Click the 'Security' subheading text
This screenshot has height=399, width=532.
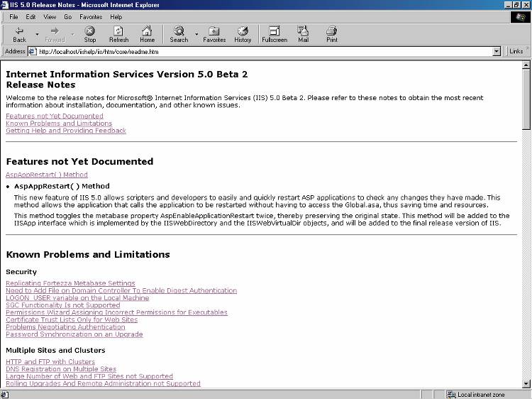point(21,272)
